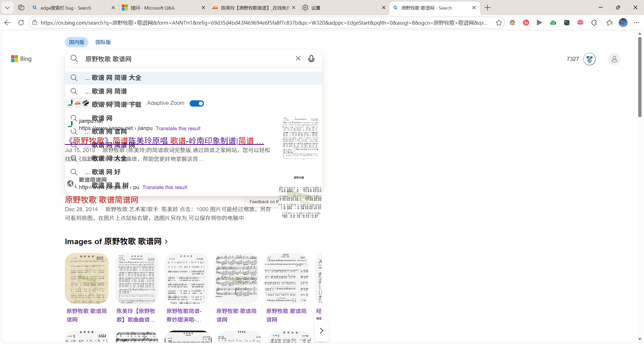Image resolution: width=644 pixels, height=344 pixels.
Task: Close the active '原野牧歌 歌谱网 - Search' tab
Action: coord(474,8)
